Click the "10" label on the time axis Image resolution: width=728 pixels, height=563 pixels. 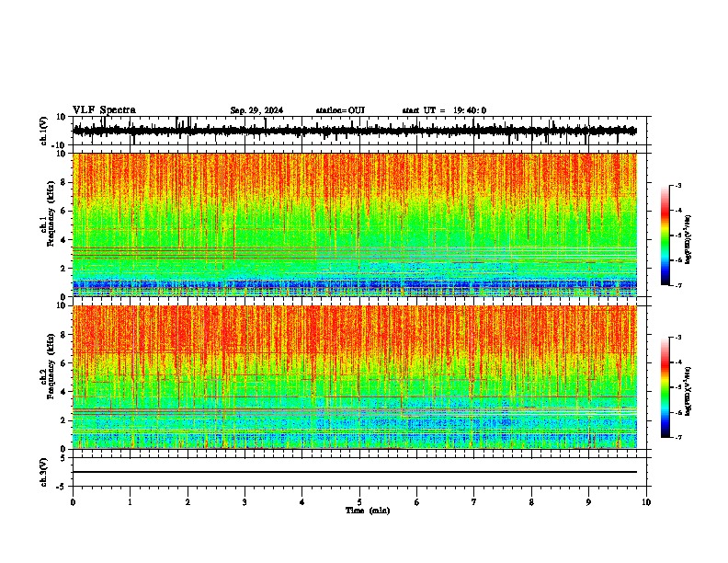click(x=646, y=502)
